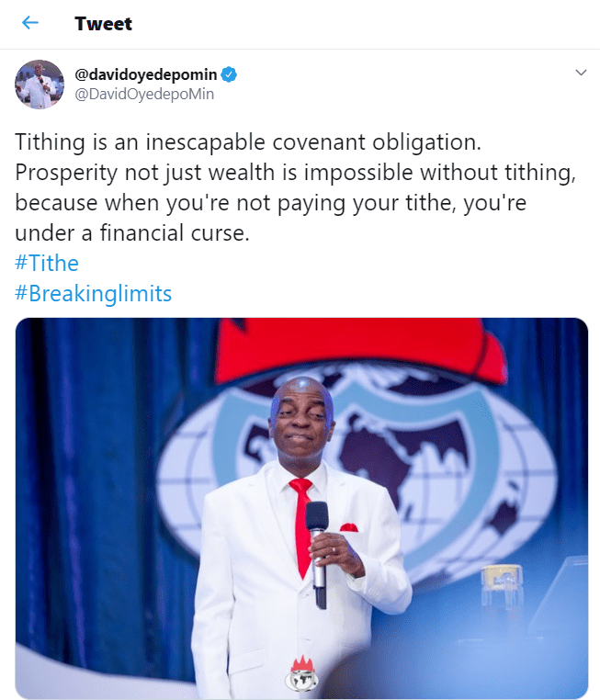
Task: Click the microphone in the photo
Action: pos(318,555)
